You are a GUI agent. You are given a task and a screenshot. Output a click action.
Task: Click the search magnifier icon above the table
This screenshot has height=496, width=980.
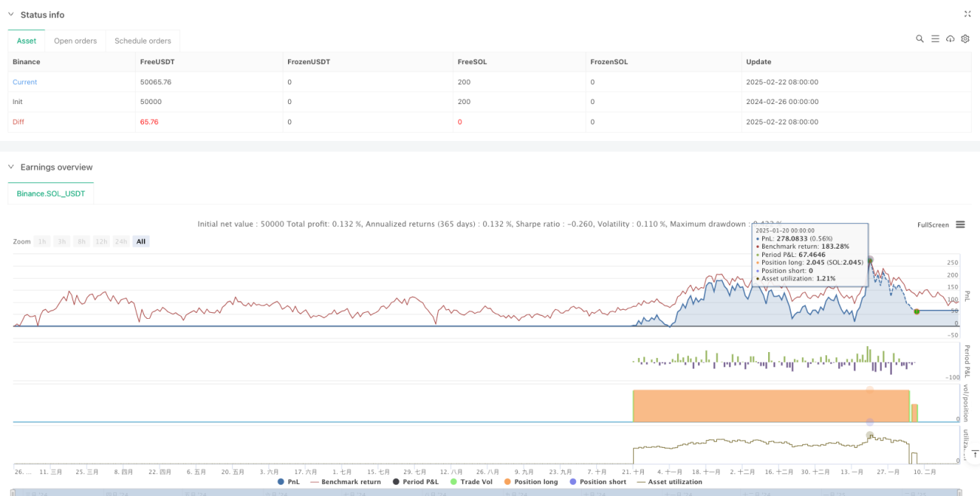tap(920, 38)
